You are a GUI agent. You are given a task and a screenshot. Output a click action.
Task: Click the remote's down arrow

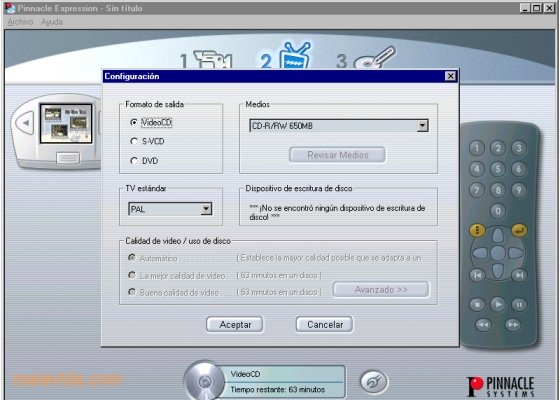pyautogui.click(x=498, y=271)
